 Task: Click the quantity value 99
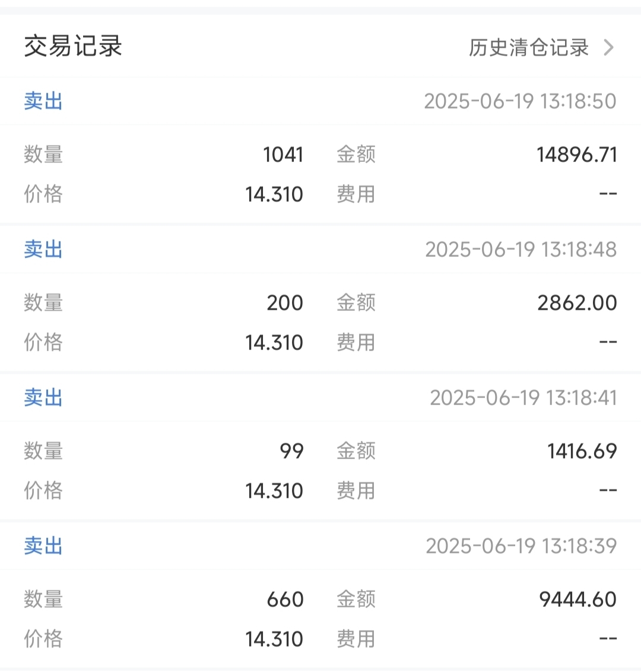pyautogui.click(x=291, y=451)
